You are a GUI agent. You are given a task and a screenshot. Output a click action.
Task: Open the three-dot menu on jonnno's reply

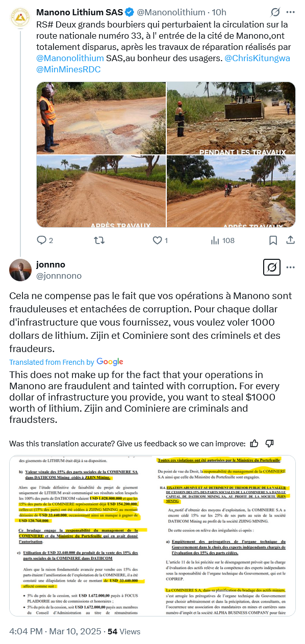click(x=291, y=267)
